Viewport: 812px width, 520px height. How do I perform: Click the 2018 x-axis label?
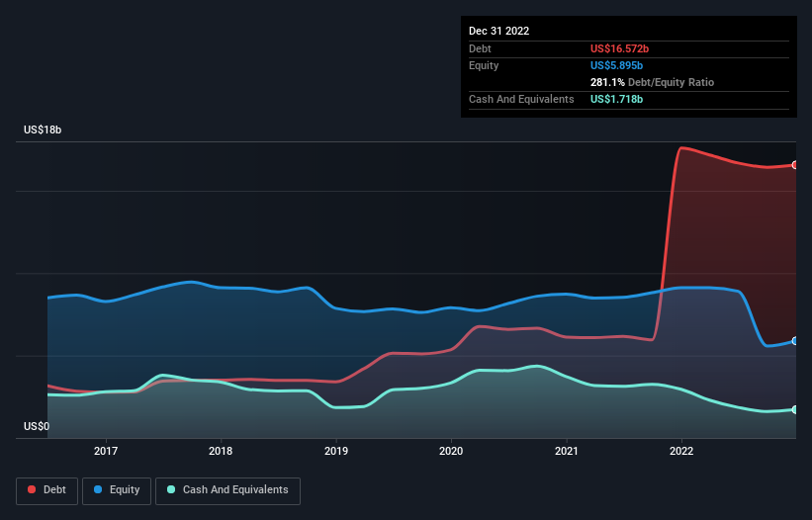pyautogui.click(x=221, y=451)
